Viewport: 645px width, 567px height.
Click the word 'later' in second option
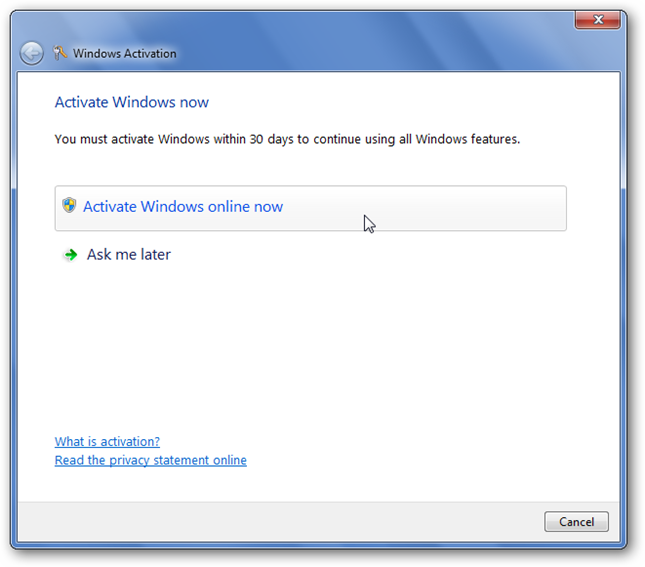pos(155,255)
